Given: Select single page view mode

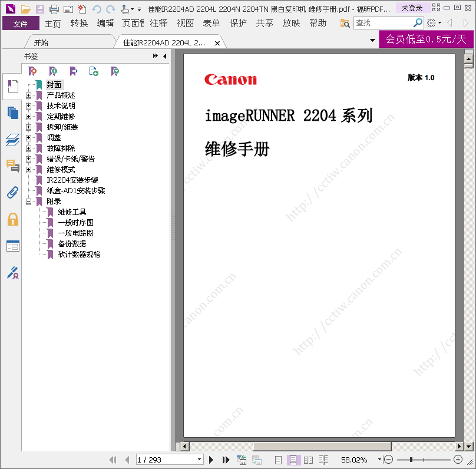Looking at the screenshot, I should [278, 460].
